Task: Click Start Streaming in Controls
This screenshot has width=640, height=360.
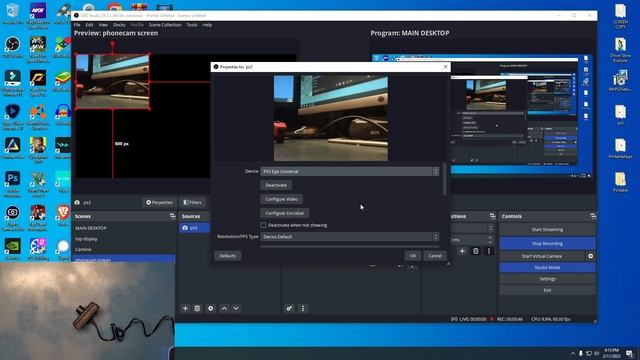Action: [x=547, y=229]
